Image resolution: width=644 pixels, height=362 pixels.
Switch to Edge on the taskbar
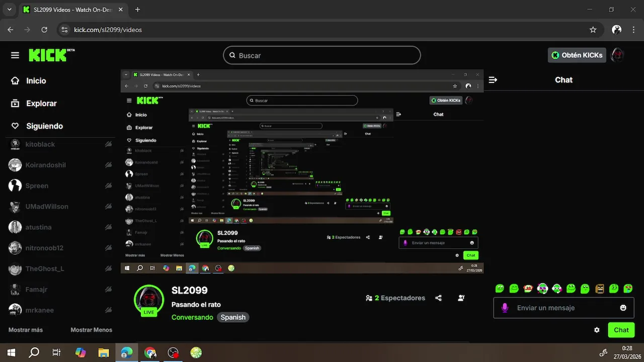pyautogui.click(x=127, y=352)
